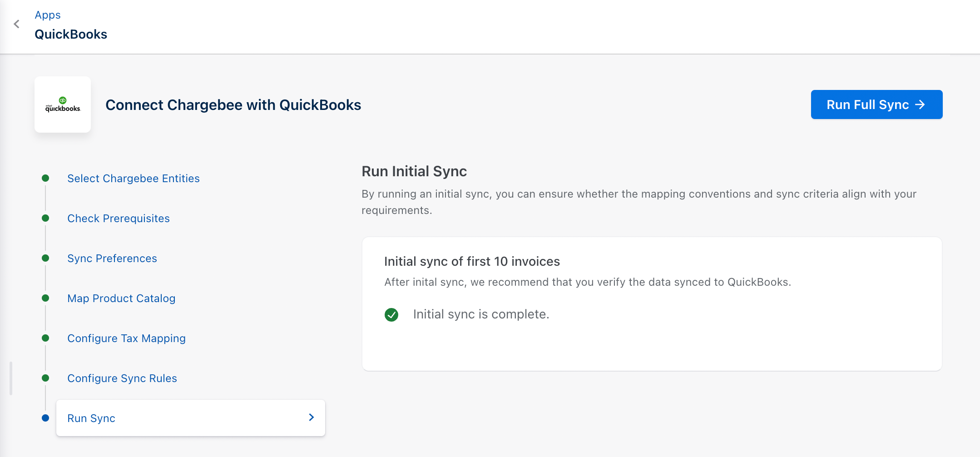Screen dimensions: 980x457
Task: Navigate to the Sync Preferences step
Action: 112,258
